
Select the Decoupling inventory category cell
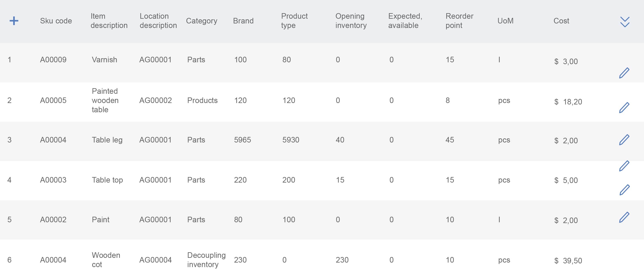click(x=207, y=260)
